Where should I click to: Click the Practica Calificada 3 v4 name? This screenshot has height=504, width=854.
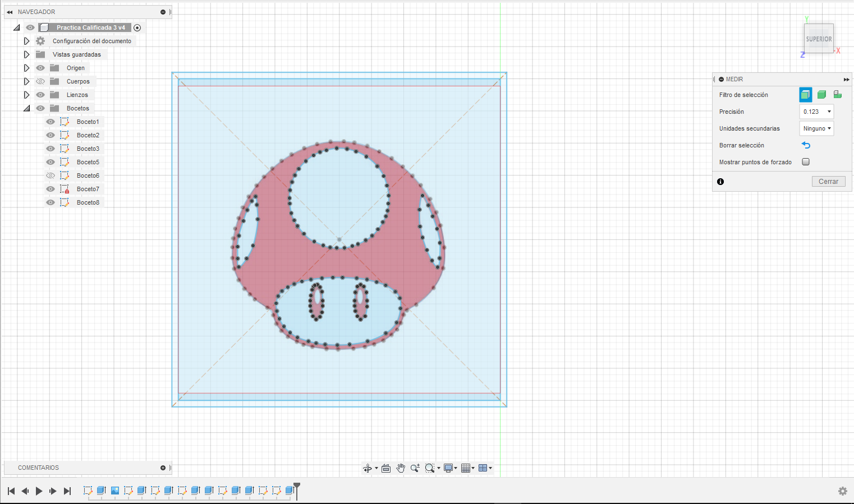click(91, 27)
